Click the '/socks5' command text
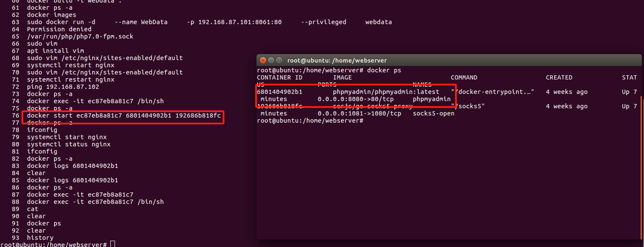This screenshot has height=247, width=644. coord(468,106)
